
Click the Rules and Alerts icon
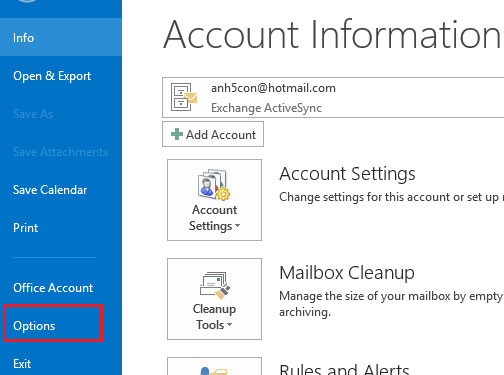pos(214,370)
